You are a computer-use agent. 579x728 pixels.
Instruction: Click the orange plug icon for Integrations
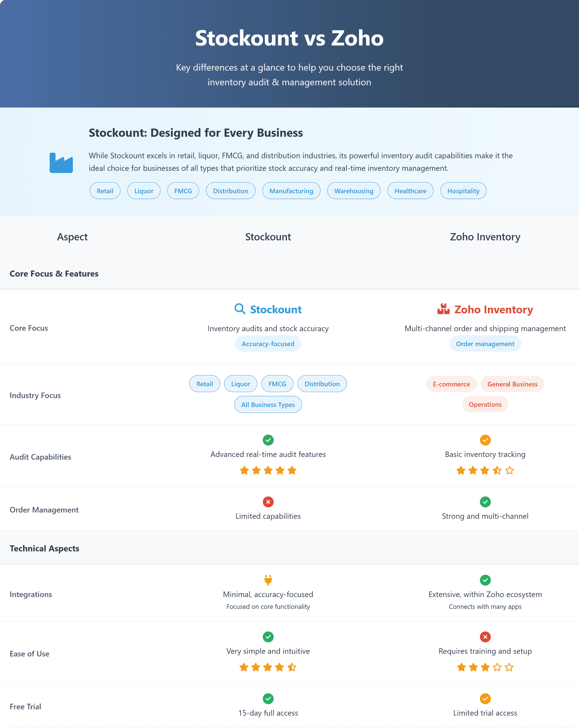click(268, 580)
